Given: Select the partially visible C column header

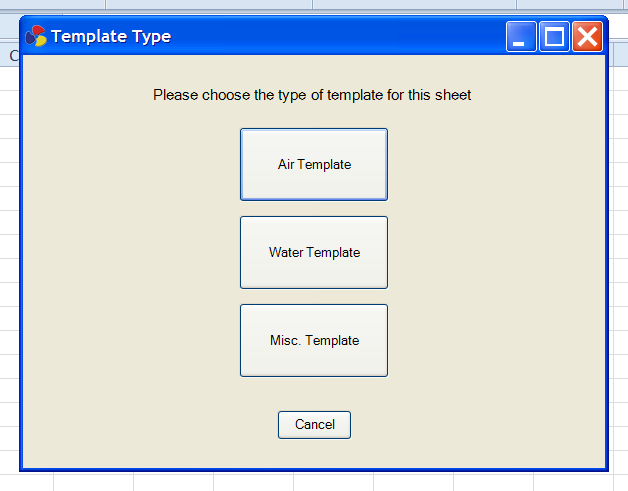Looking at the screenshot, I should [x=12, y=57].
